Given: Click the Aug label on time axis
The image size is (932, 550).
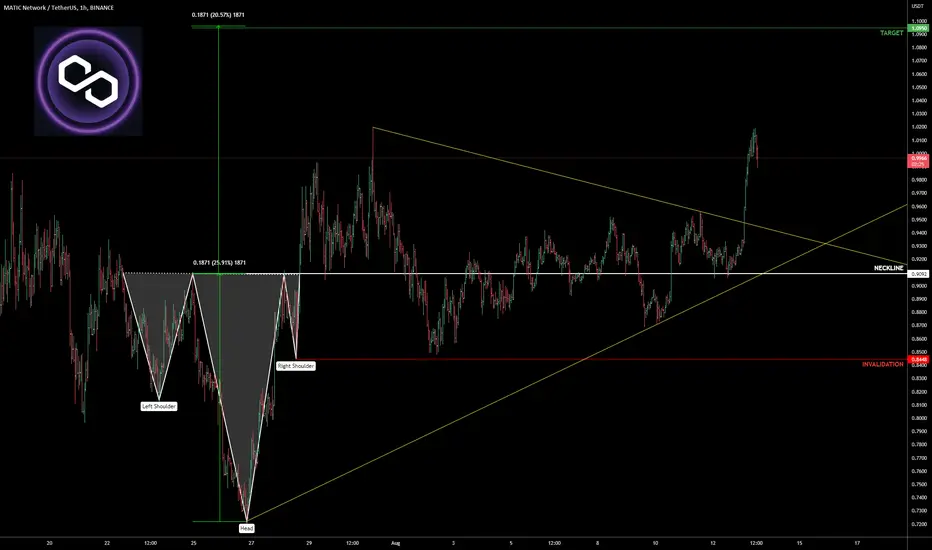Looking at the screenshot, I should (395, 543).
